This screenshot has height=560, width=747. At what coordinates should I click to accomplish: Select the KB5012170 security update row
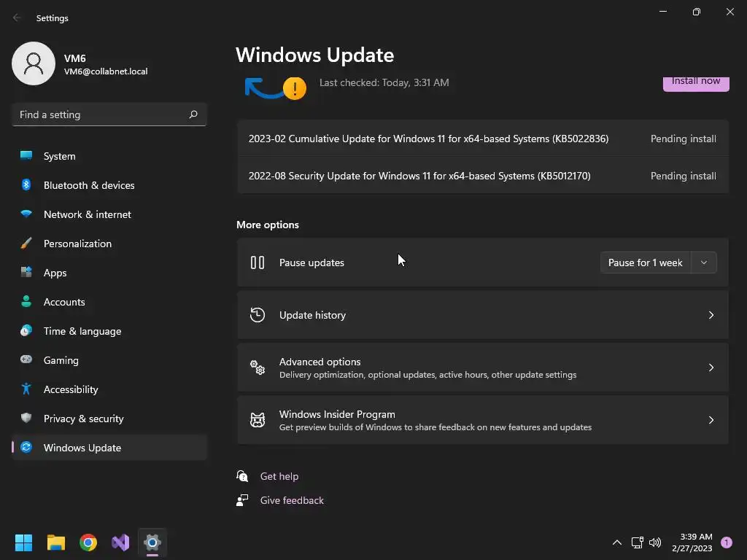[483, 176]
